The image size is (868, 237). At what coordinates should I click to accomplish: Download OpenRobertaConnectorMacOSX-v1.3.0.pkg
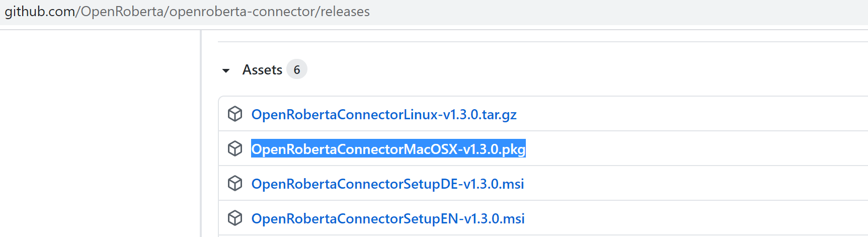click(388, 149)
